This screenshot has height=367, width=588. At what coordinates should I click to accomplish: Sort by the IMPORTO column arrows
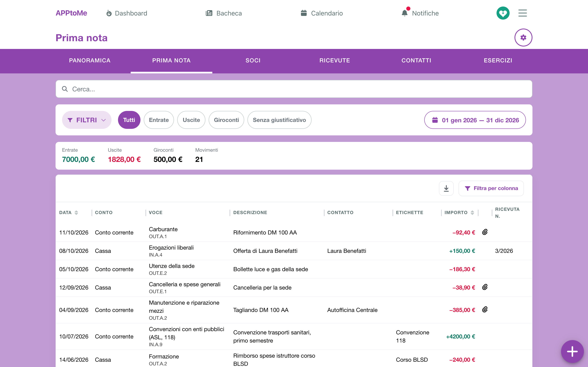(x=472, y=213)
